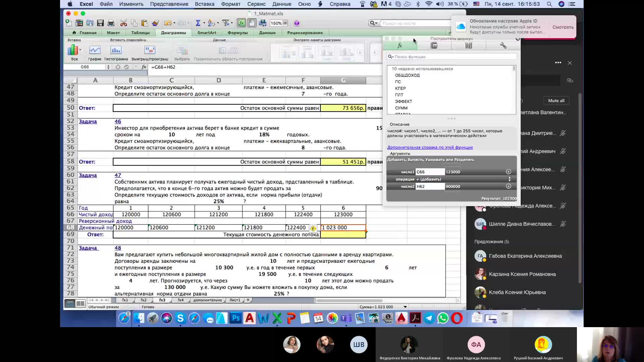Click the Format Painter brush icon
The image size is (644, 362).
[155, 23]
